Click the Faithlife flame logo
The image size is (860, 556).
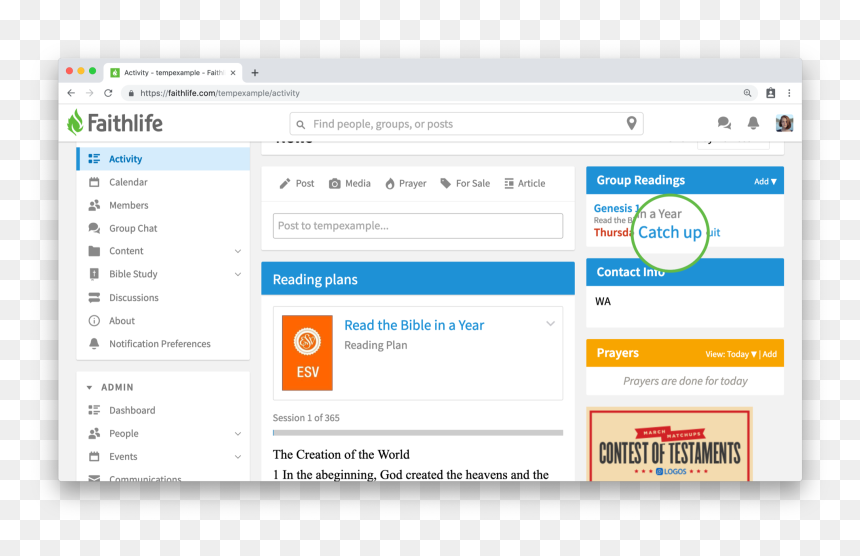[x=75, y=122]
